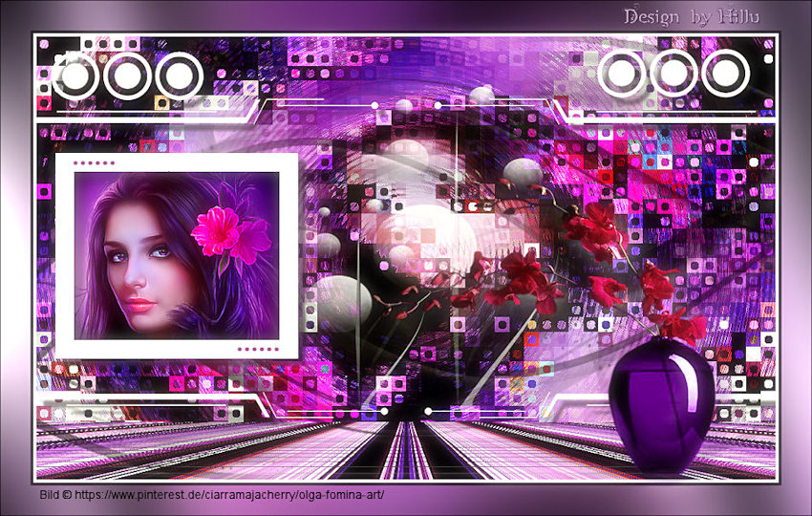Click the Pinterest olga-fomina-art credit URL
This screenshot has width=812, height=516.
[229, 495]
